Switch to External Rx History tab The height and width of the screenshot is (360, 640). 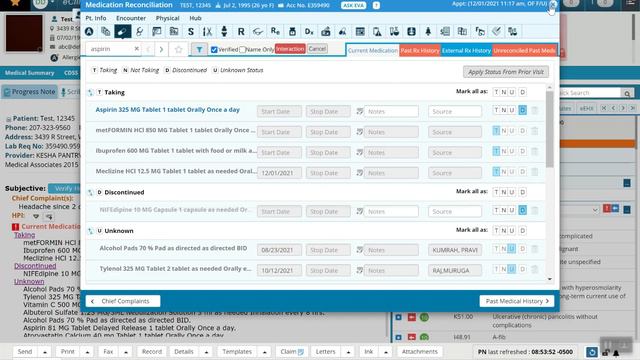[466, 50]
